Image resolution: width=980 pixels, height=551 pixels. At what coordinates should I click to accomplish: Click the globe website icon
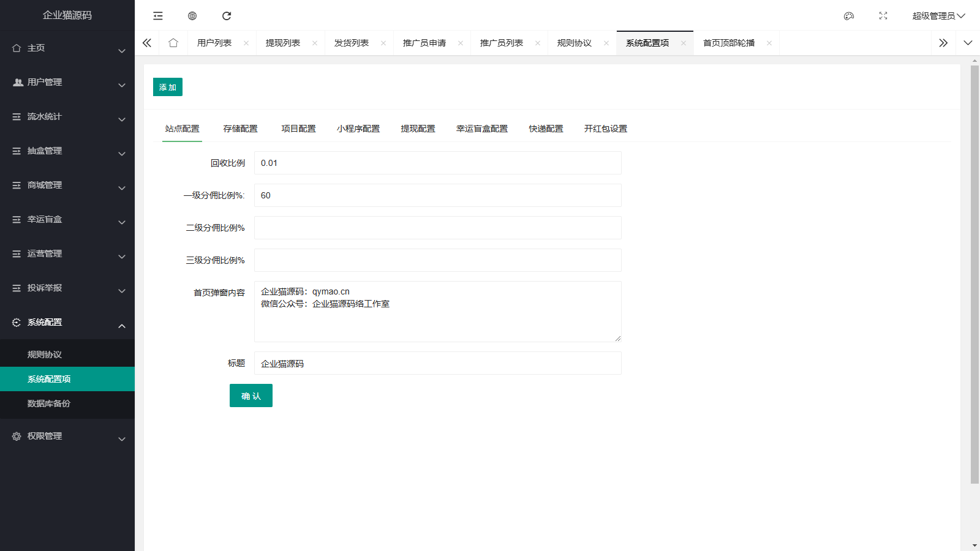tap(192, 16)
